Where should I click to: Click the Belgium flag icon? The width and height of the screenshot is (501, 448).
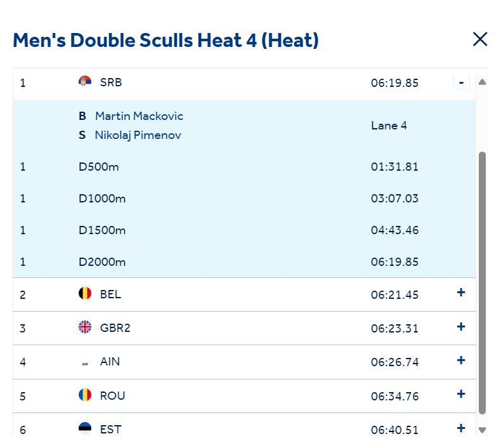tap(85, 293)
